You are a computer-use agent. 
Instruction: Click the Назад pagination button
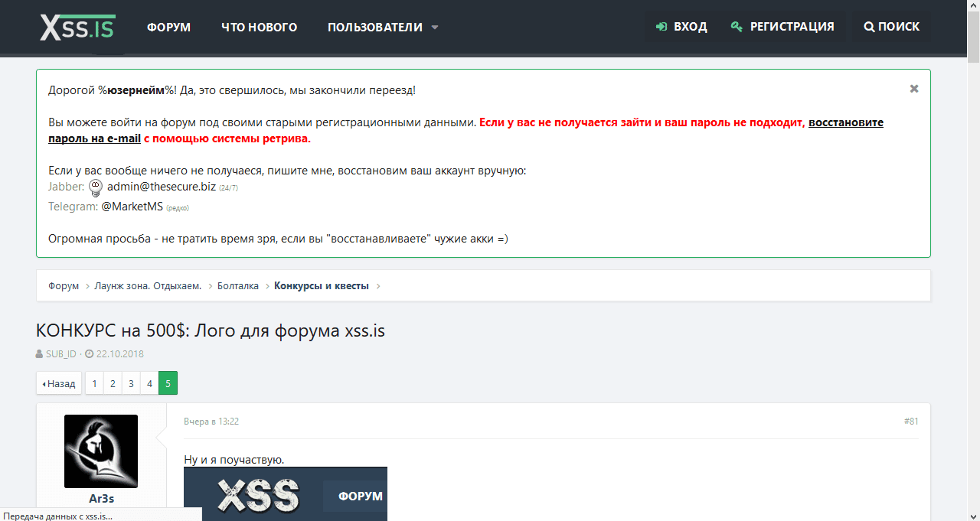[58, 383]
